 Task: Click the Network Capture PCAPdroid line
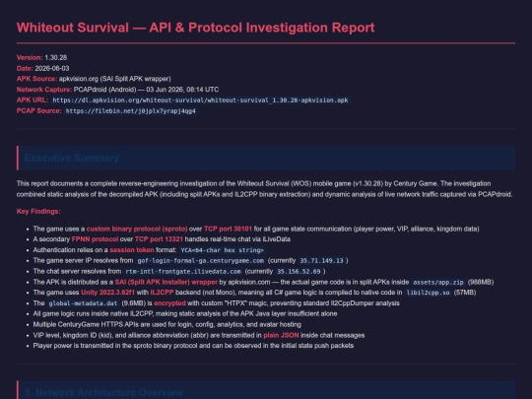118,90
